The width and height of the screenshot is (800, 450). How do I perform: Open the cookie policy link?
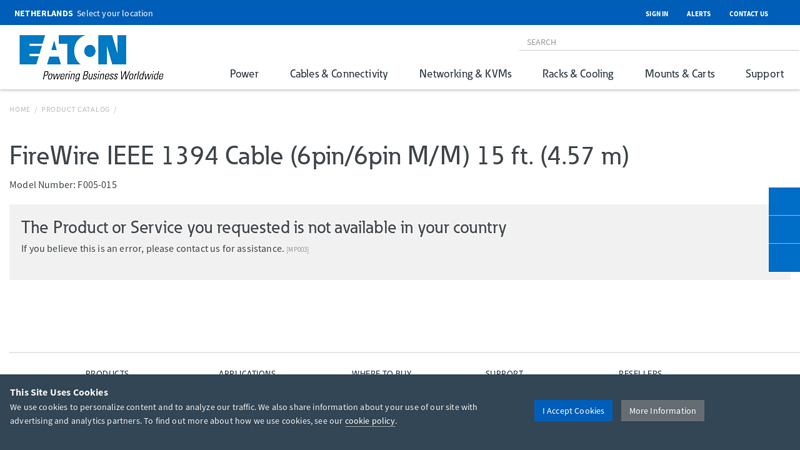tap(370, 421)
